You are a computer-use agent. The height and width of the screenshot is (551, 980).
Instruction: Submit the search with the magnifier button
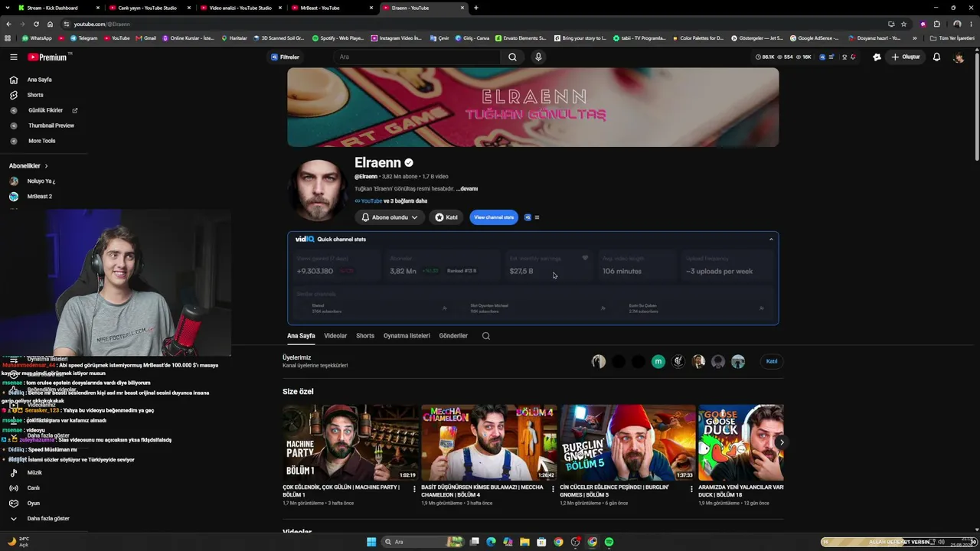click(512, 57)
